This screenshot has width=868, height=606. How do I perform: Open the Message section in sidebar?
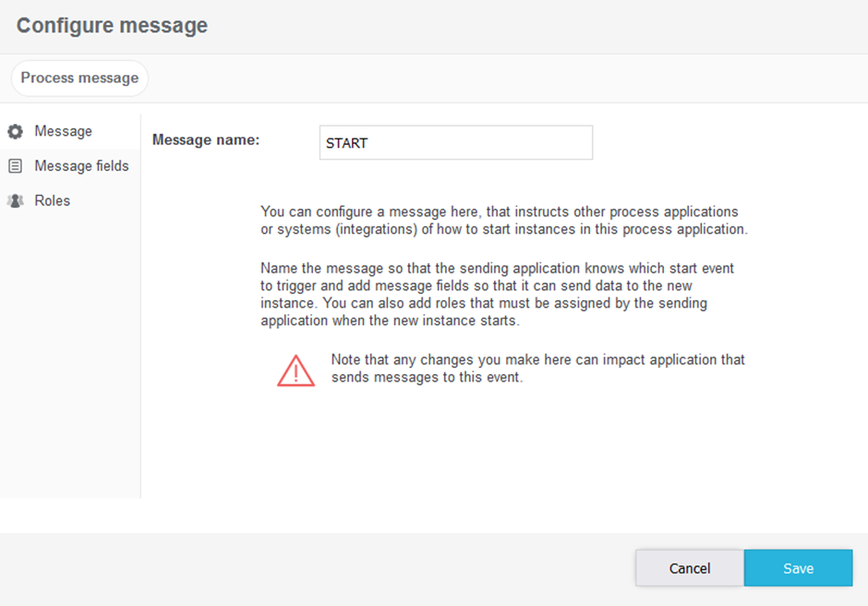point(63,131)
